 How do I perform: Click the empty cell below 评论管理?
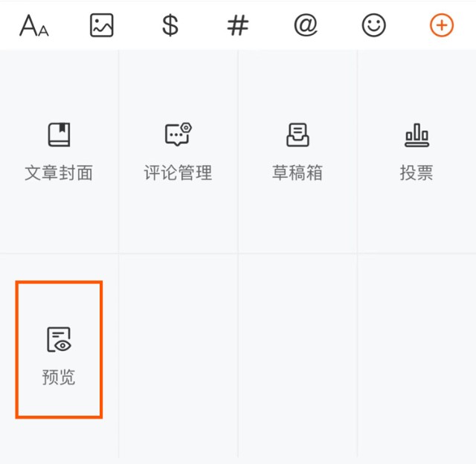tap(178, 355)
